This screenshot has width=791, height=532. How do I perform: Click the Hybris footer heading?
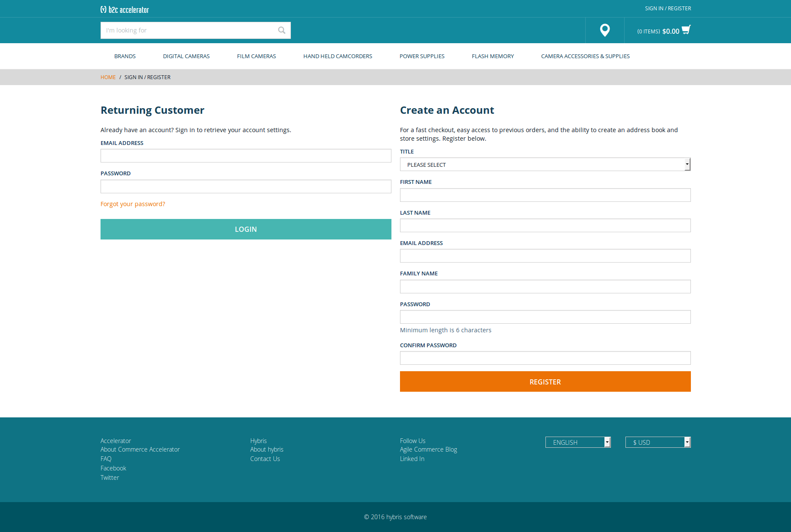(x=258, y=441)
